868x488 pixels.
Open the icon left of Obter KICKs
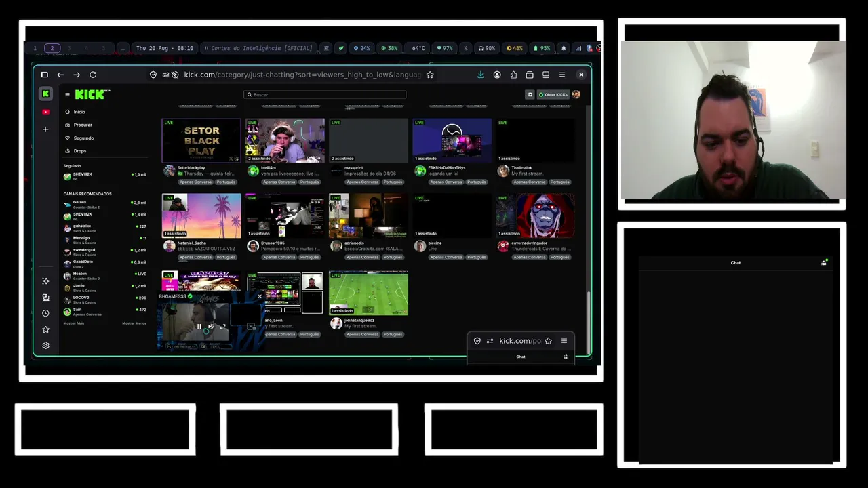530,95
